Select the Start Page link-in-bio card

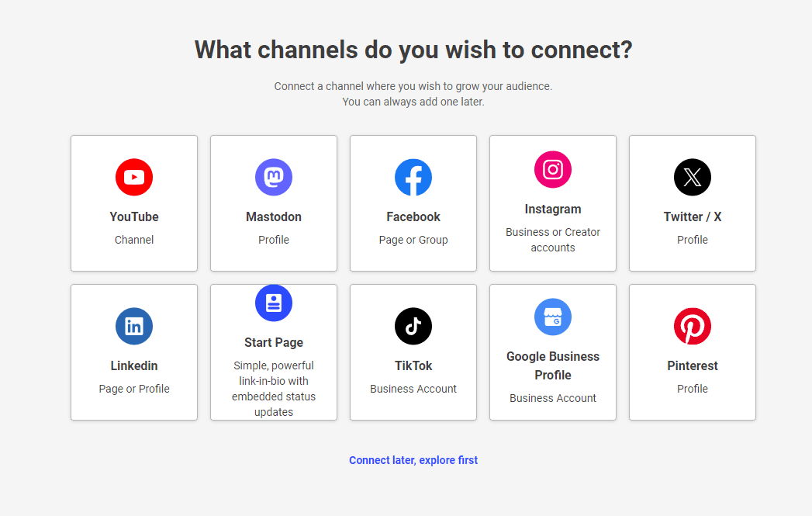tap(273, 352)
